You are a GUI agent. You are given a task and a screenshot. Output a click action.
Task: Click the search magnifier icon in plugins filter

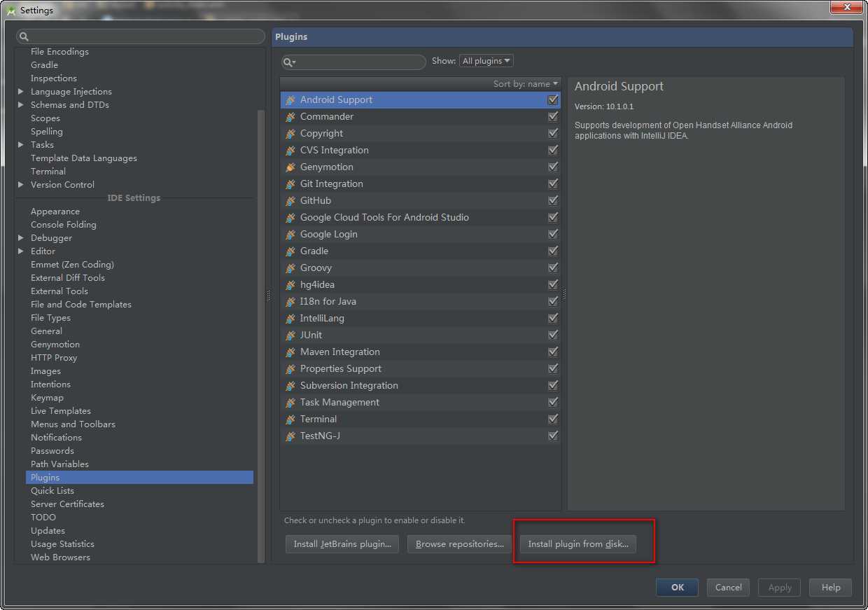(289, 62)
